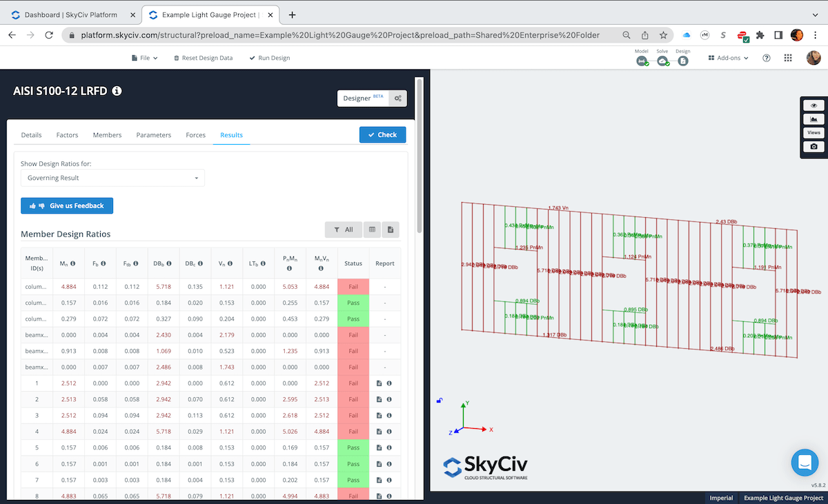
Task: Open the Parameters tab
Action: pyautogui.click(x=153, y=135)
